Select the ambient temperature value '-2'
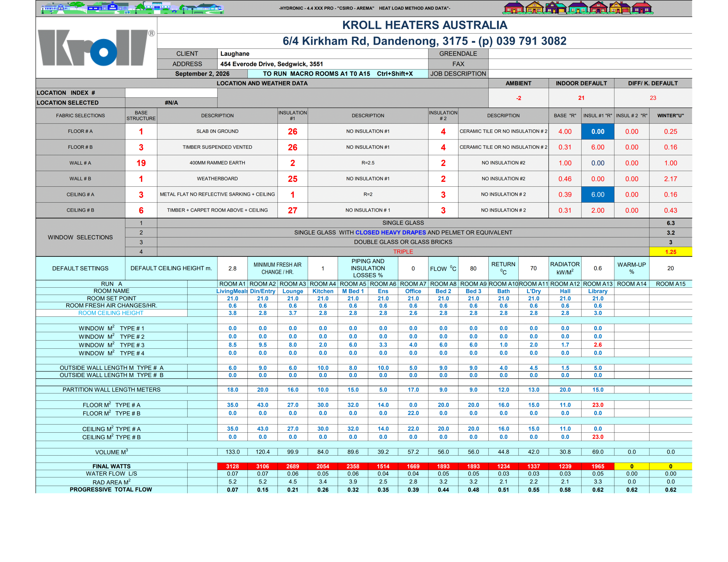Screen dimensions: 728x562 518,98
